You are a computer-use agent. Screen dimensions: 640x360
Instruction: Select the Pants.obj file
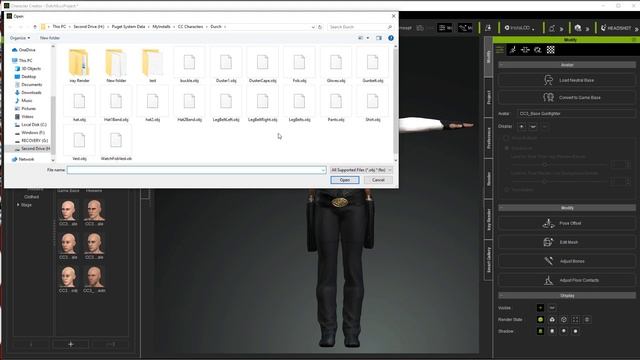pos(336,105)
